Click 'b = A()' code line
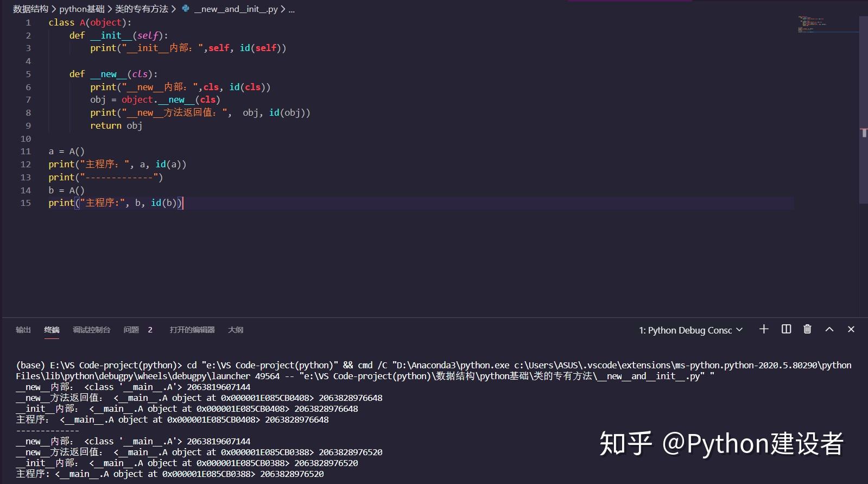This screenshot has height=484, width=868. point(66,190)
